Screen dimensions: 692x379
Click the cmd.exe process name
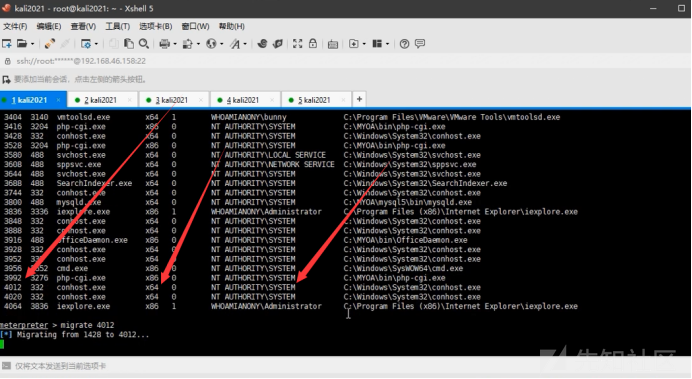pyautogui.click(x=72, y=269)
